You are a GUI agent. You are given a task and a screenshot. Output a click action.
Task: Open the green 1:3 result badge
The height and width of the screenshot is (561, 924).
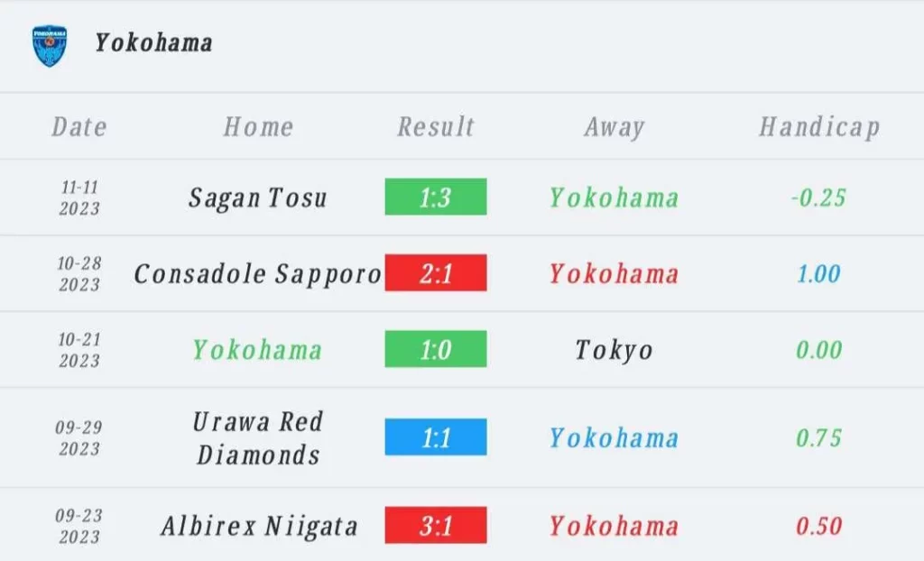click(x=436, y=197)
